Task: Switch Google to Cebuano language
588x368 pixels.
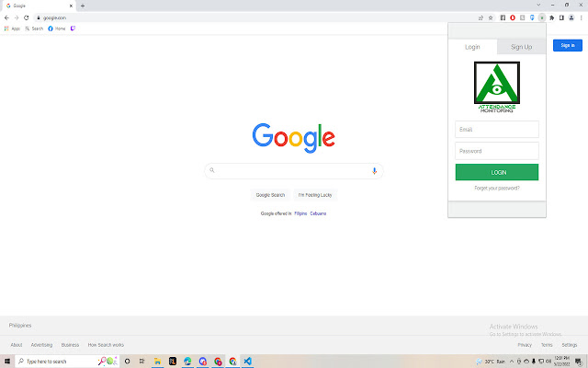Action: pos(318,213)
